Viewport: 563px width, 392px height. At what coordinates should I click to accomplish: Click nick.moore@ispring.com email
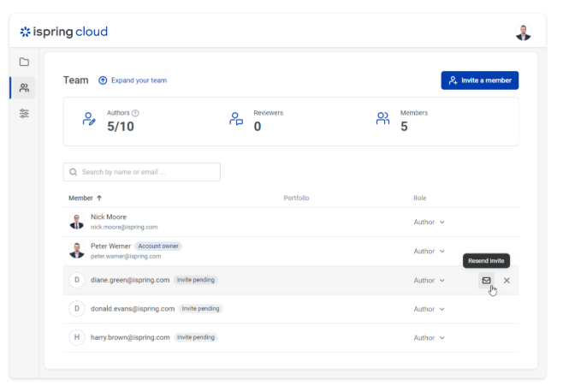pyautogui.click(x=124, y=227)
